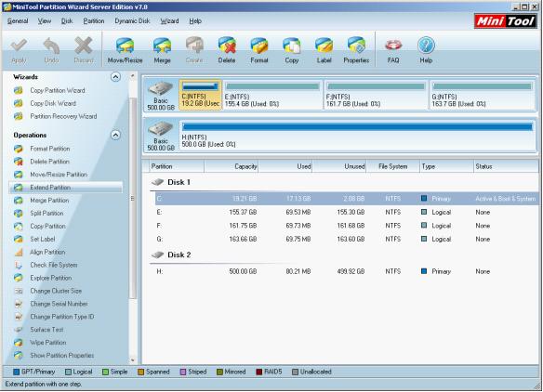Click the Label toolbar icon
Viewport: 543px width, 392px height.
(324, 50)
